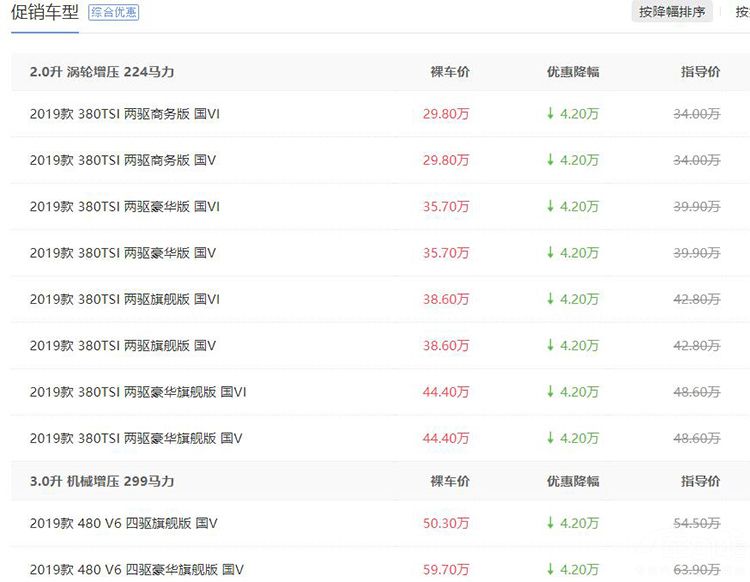Click 优惠降幅 header in 2.0升 section
The height and width of the screenshot is (582, 750).
pos(573,72)
